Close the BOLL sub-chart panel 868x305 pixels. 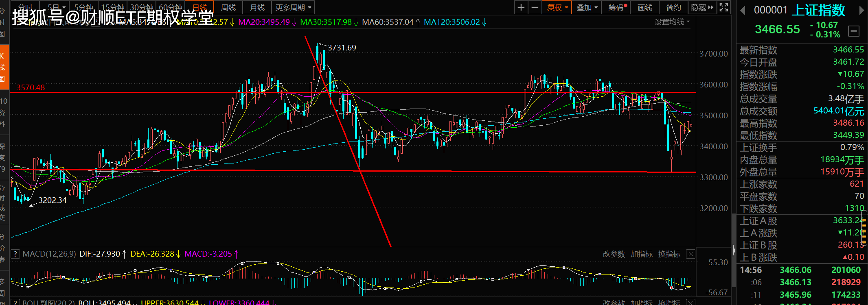[x=690, y=302]
